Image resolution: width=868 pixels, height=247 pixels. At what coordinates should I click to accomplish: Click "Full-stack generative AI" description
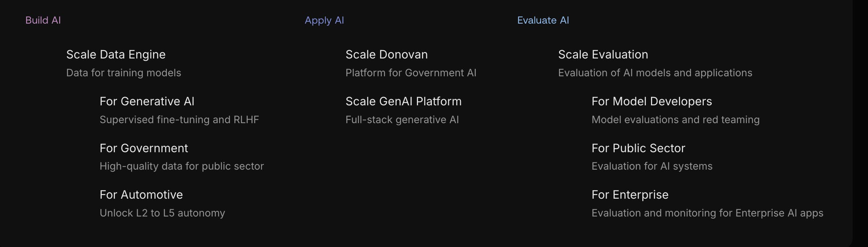(x=402, y=120)
